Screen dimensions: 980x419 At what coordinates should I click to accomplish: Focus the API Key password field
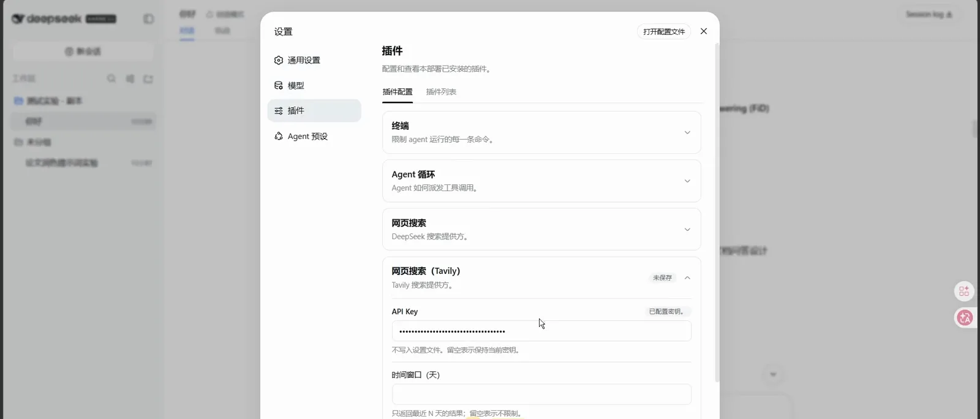tap(541, 331)
